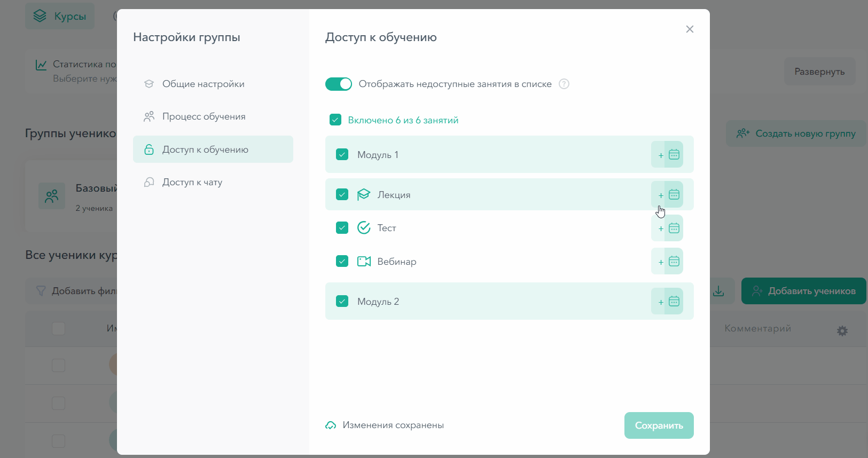The height and width of the screenshot is (458, 868).
Task: Click the table settings gear icon
Action: pyautogui.click(x=842, y=331)
